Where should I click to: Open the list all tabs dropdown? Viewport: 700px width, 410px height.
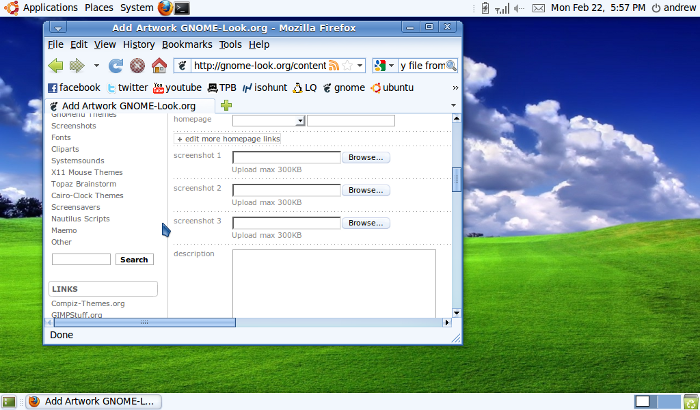[453, 105]
